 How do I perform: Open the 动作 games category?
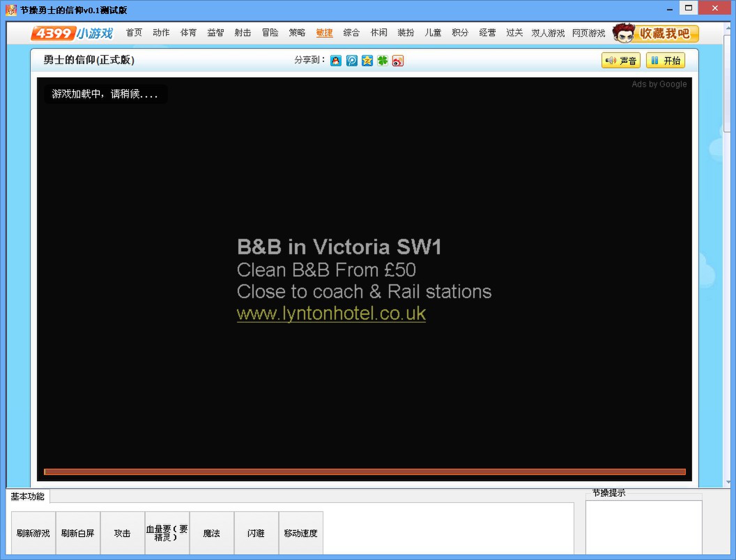point(161,33)
